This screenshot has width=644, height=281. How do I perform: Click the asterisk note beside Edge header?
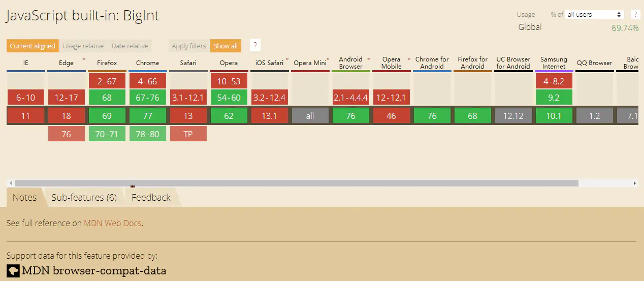[84, 59]
